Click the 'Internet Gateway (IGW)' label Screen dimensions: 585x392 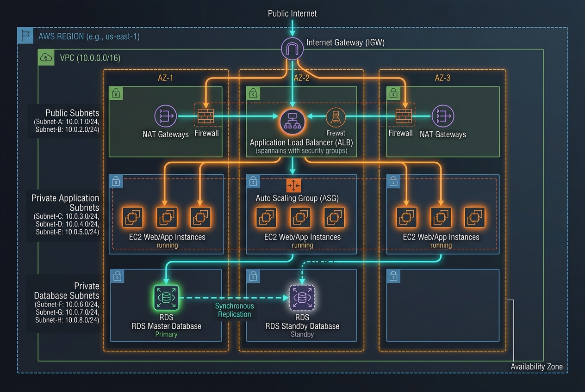346,43
